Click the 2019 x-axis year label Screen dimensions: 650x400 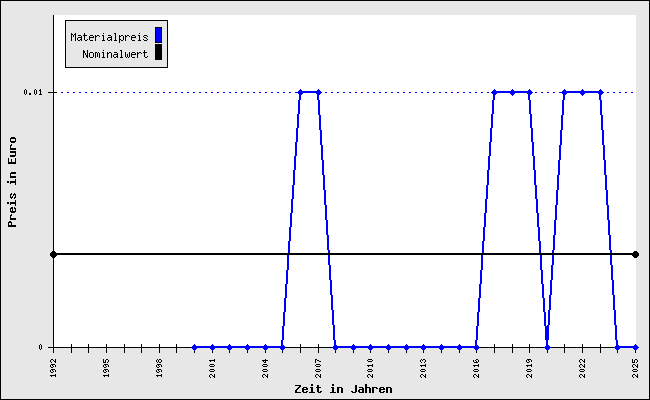529,368
